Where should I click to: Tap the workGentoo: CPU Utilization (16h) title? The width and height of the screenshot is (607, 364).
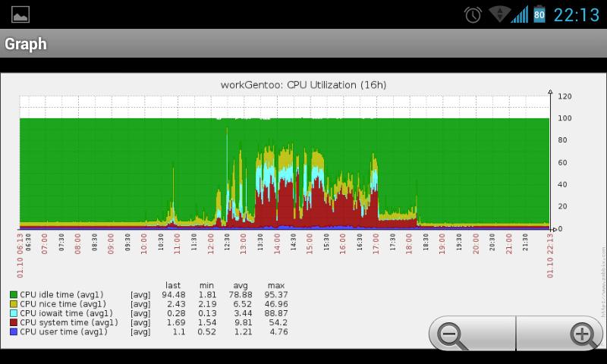click(x=303, y=85)
